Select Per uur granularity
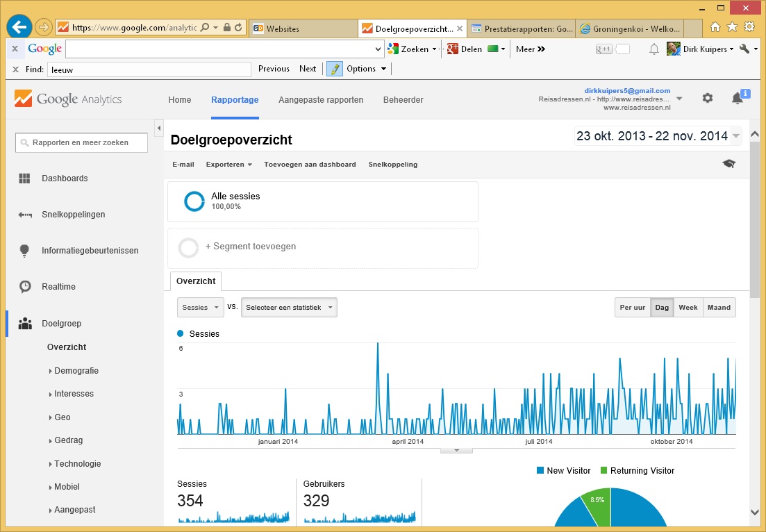The width and height of the screenshot is (766, 532). tap(632, 307)
